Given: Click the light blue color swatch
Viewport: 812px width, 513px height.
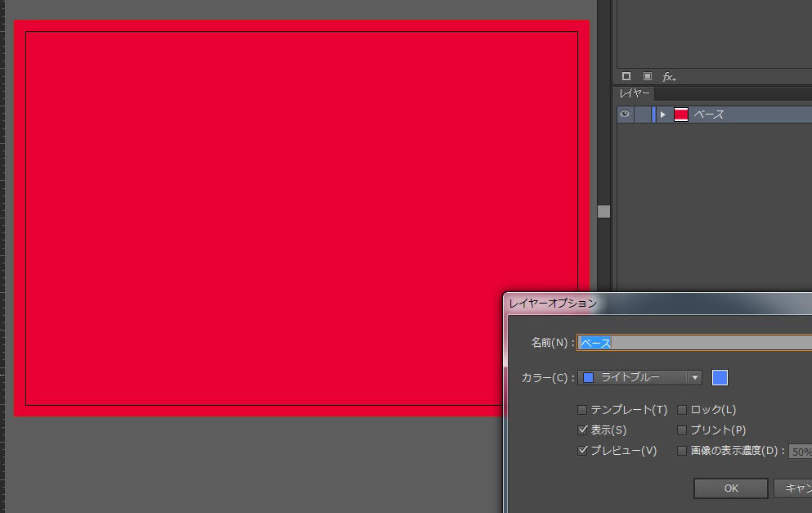Looking at the screenshot, I should 720,378.
